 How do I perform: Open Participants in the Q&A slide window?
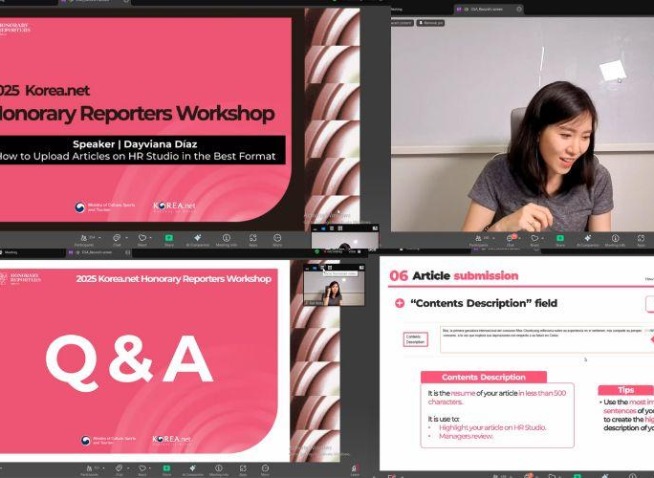[x=89, y=470]
